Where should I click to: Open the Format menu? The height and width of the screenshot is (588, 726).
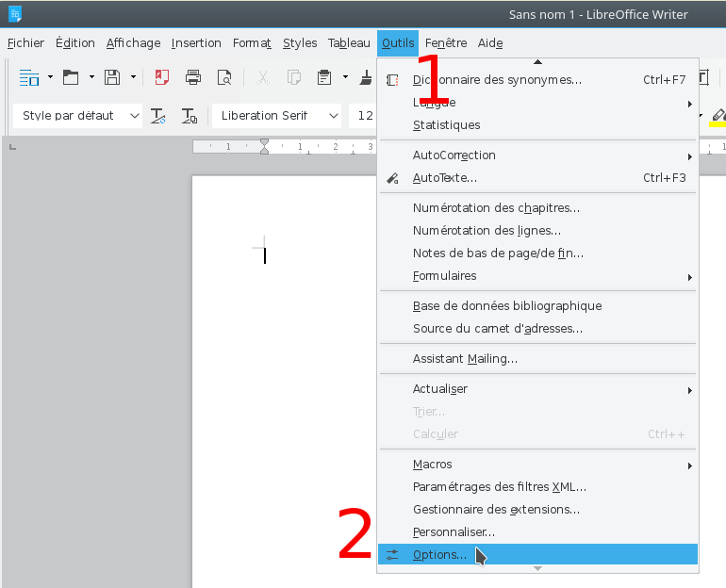point(252,43)
